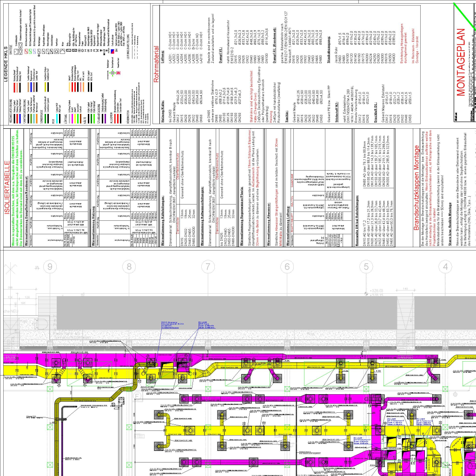Click grid axis bubble number 9
The width and height of the screenshot is (476, 476).
click(x=50, y=266)
